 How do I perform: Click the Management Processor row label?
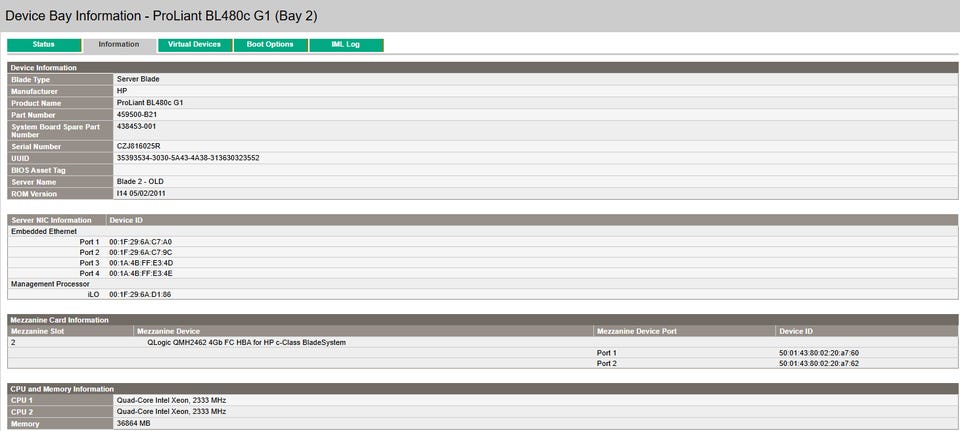pos(50,284)
